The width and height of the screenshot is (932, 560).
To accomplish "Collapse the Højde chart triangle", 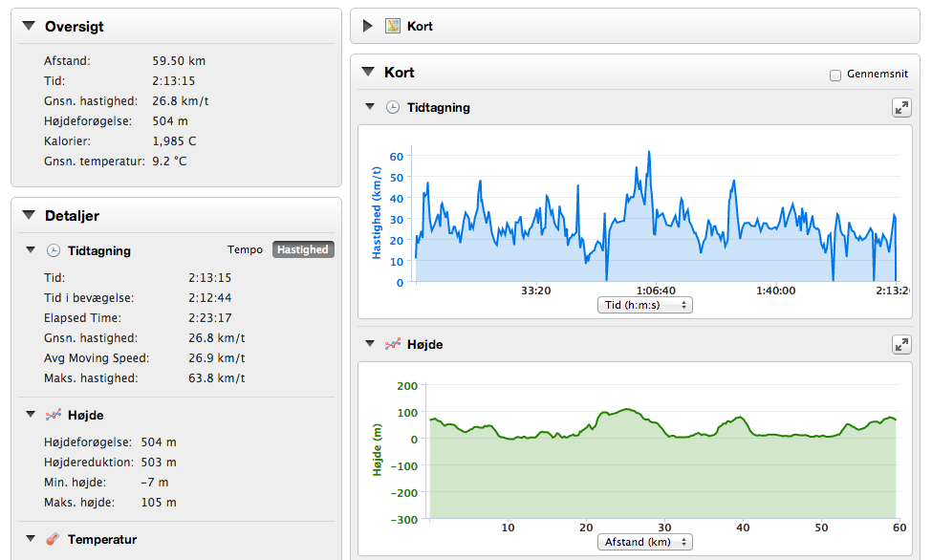I will point(370,344).
